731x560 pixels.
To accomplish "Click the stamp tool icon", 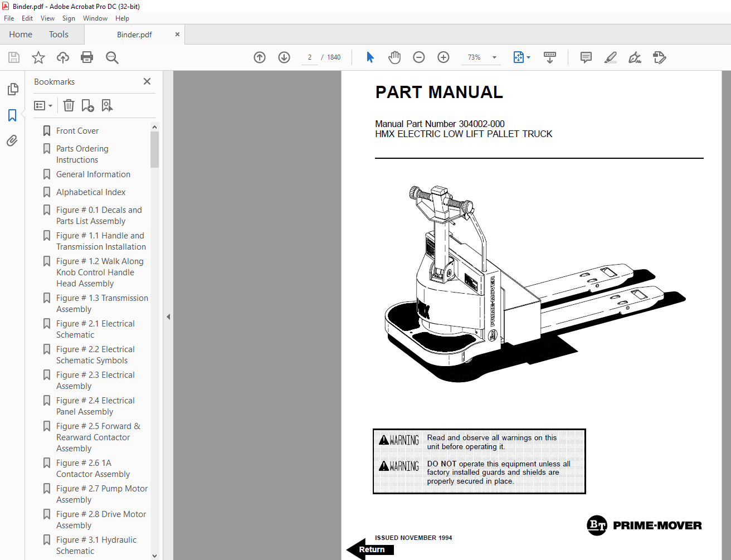I will tap(659, 57).
